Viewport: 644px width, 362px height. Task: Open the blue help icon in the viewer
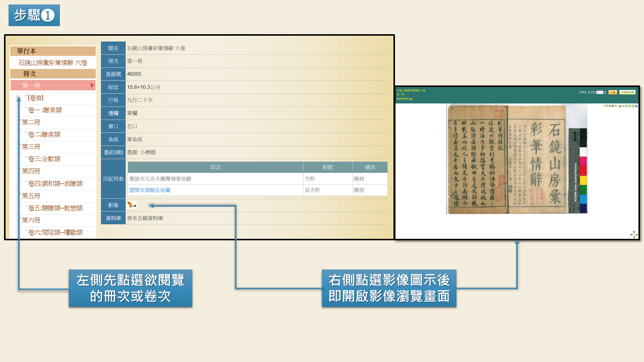pyautogui.click(x=636, y=106)
